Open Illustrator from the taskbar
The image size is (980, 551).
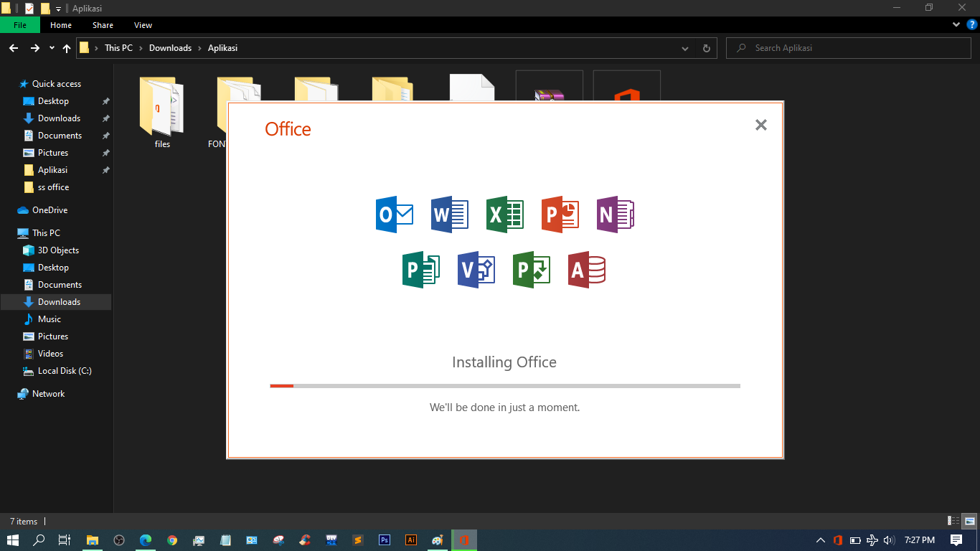coord(411,540)
